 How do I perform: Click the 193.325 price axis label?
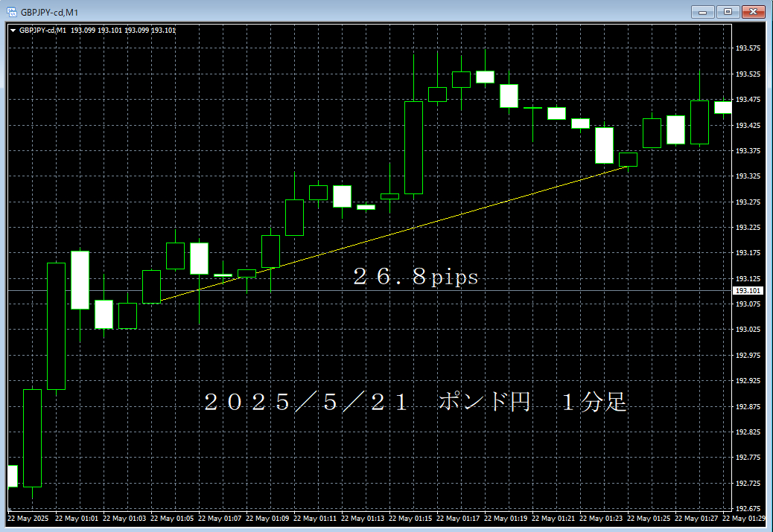tap(748, 176)
